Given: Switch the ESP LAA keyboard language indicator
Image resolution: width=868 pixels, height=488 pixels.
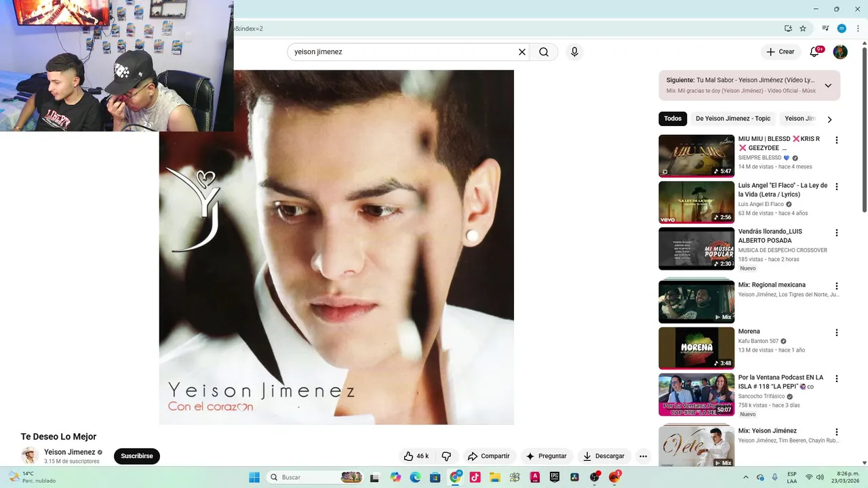Looking at the screenshot, I should tap(792, 477).
